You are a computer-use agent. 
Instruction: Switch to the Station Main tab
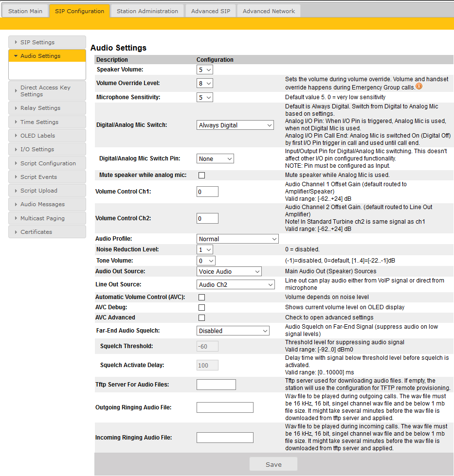pyautogui.click(x=25, y=11)
